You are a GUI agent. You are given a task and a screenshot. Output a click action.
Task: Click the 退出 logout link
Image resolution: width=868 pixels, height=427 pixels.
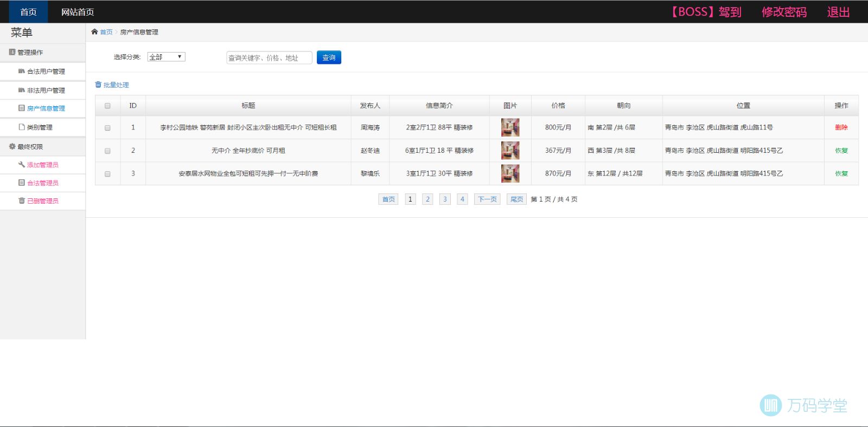coord(838,12)
